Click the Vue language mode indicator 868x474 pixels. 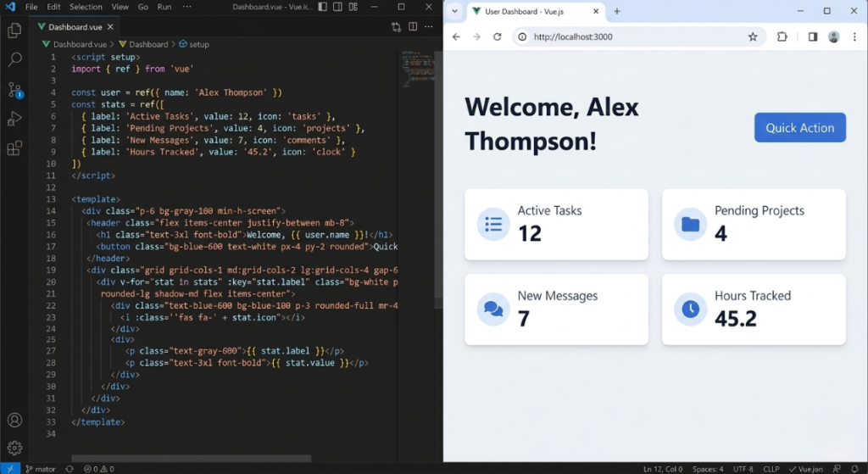point(805,469)
